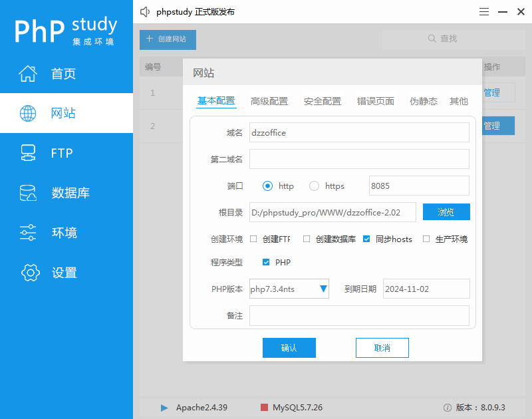Select the https protocol radio button
Image resolution: width=532 pixels, height=419 pixels.
tap(313, 186)
